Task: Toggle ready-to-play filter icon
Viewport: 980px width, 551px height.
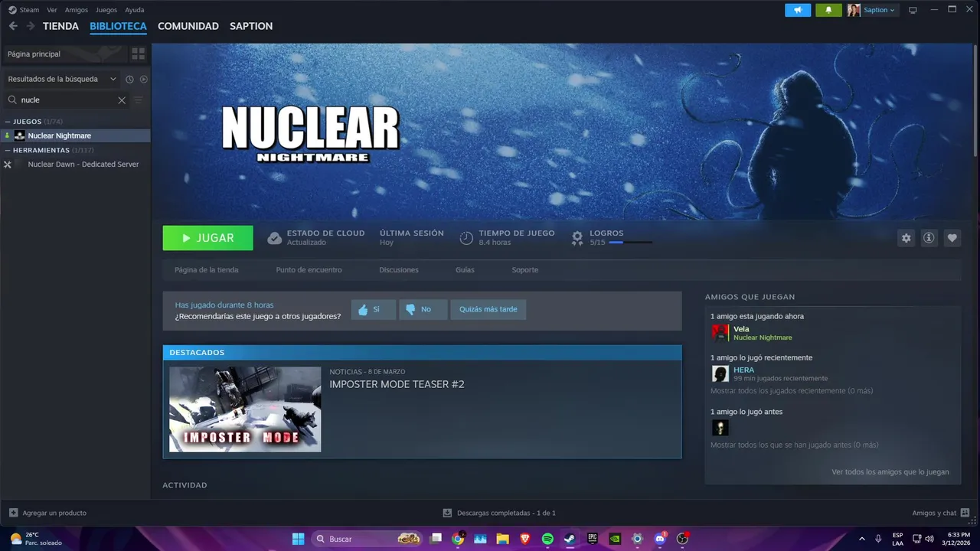Action: [x=144, y=79]
